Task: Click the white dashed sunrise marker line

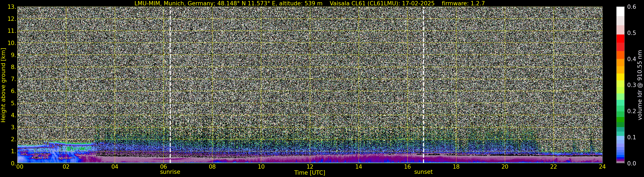Action: tap(170, 85)
